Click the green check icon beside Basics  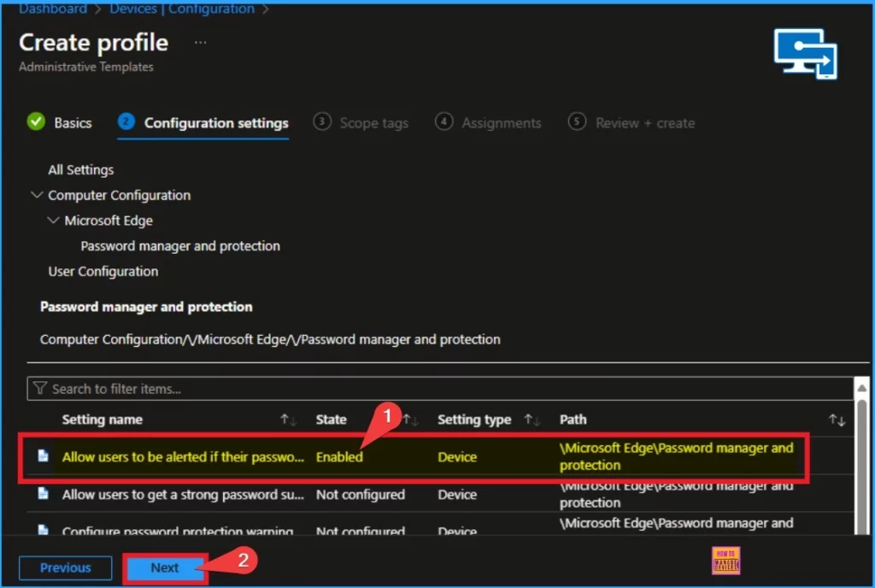[36, 121]
